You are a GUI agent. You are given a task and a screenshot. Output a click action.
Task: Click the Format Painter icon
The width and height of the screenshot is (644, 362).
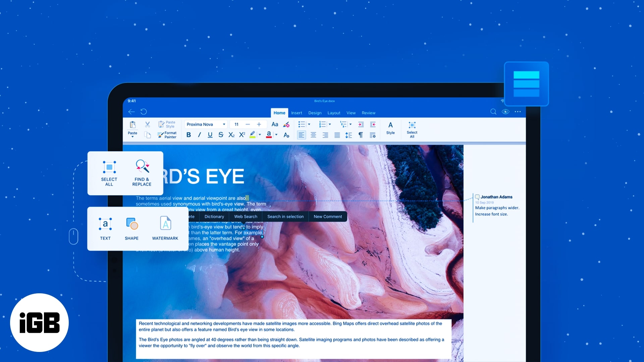point(161,135)
